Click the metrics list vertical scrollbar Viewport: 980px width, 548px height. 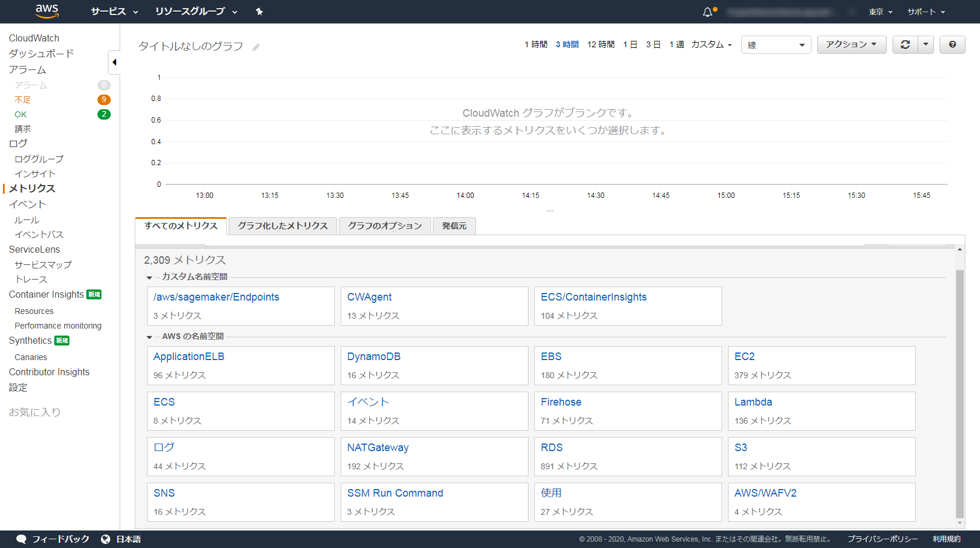click(960, 394)
